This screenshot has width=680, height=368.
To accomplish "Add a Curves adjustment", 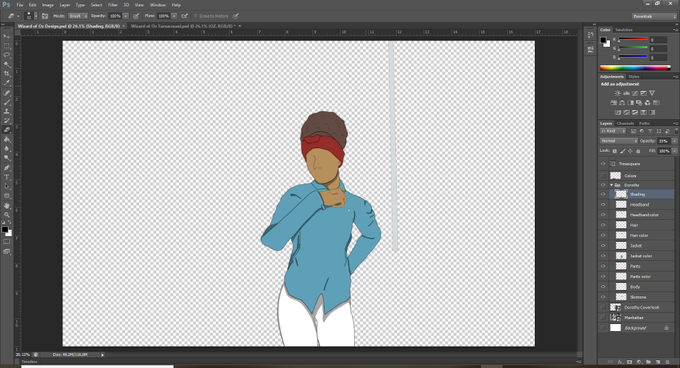I will click(x=635, y=93).
